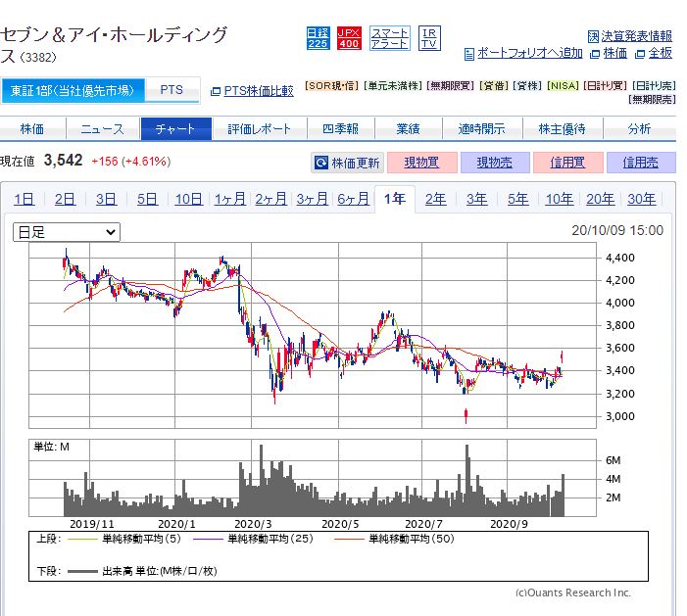This screenshot has width=687, height=616.
Task: Click the JPX 400 badge icon
Action: [x=349, y=38]
